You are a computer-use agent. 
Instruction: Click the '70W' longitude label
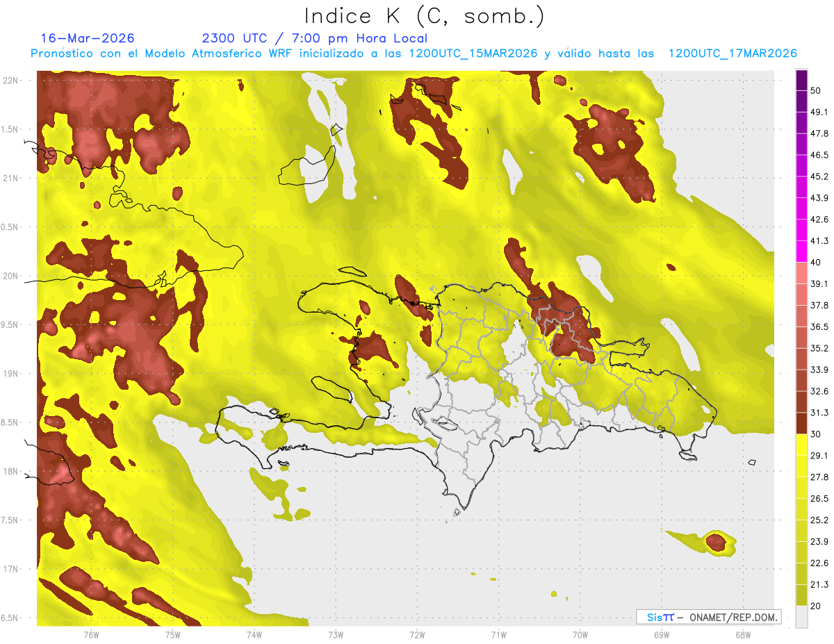coord(580,634)
